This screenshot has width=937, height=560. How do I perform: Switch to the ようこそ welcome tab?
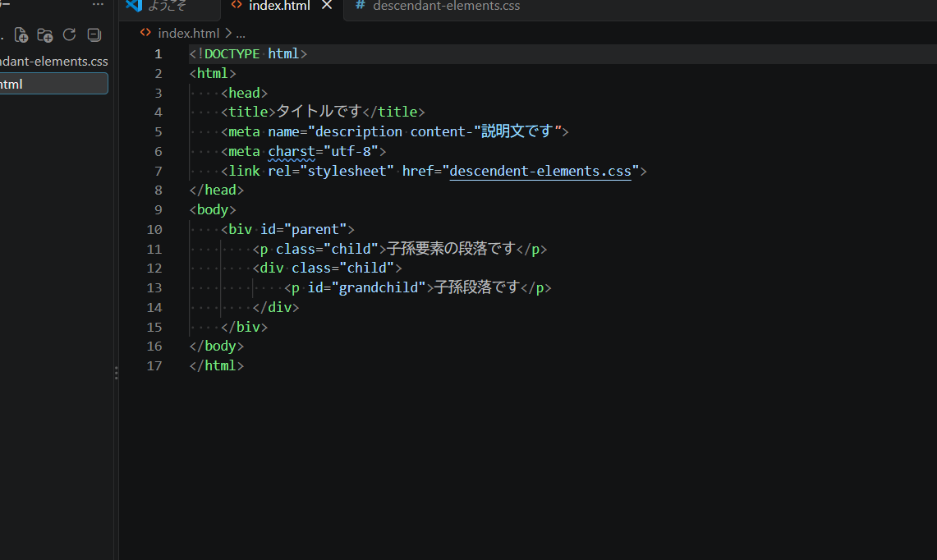[170, 6]
